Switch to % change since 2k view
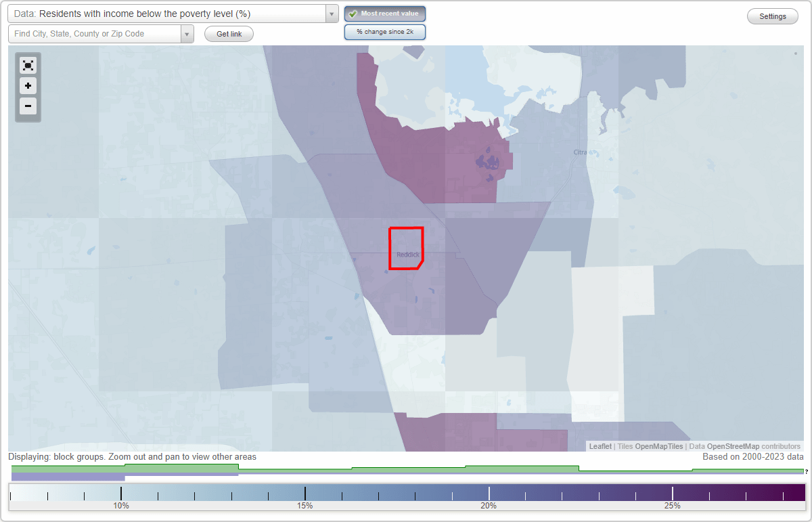This screenshot has height=522, width=812. point(385,31)
